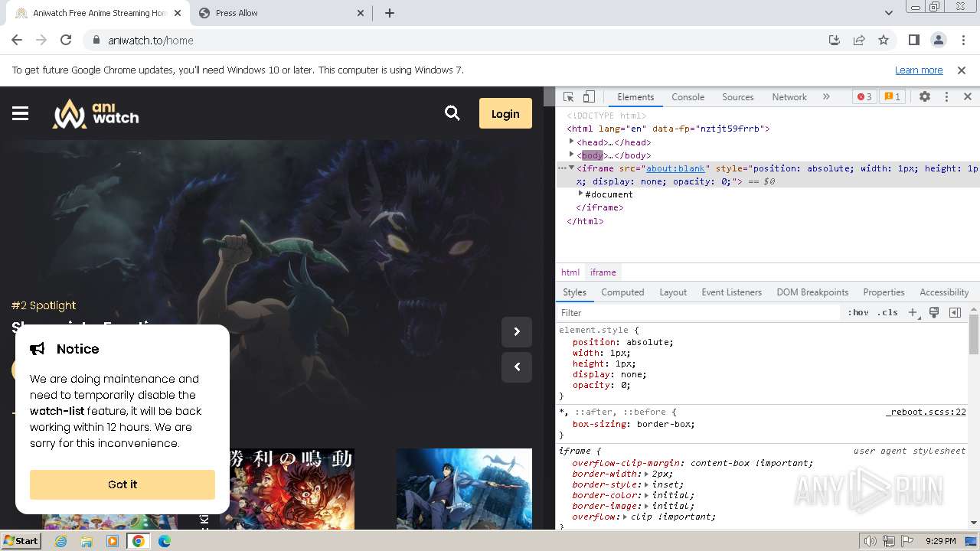Toggle device toolbar in DevTools
This screenshot has width=980, height=551.
(589, 97)
